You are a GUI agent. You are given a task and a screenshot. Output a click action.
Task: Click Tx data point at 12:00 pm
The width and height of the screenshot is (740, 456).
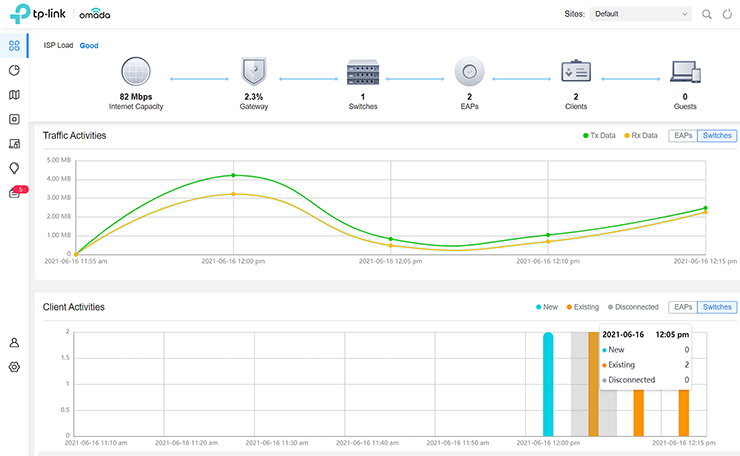[x=233, y=175]
